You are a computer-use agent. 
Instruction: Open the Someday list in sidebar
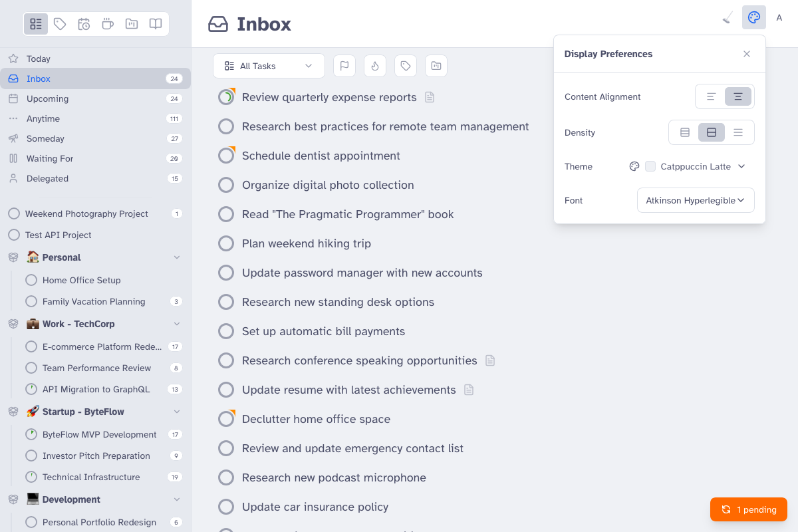tap(45, 138)
